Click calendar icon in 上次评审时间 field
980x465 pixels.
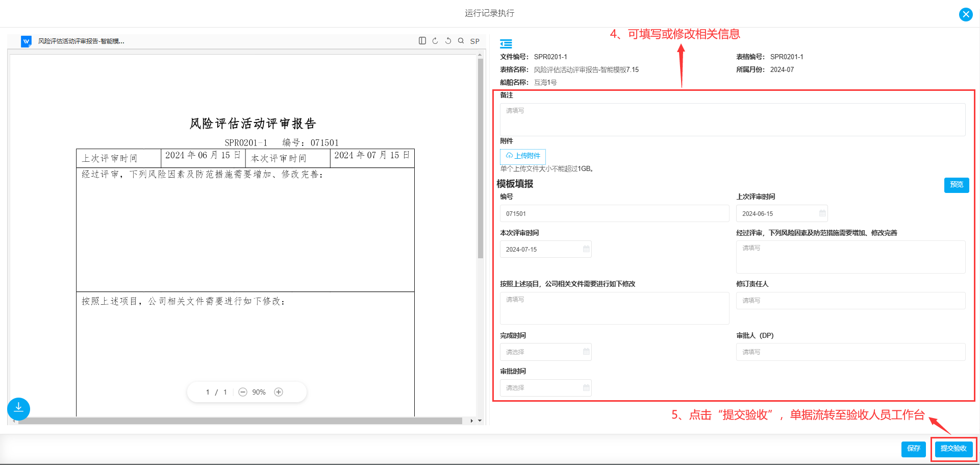click(x=822, y=213)
